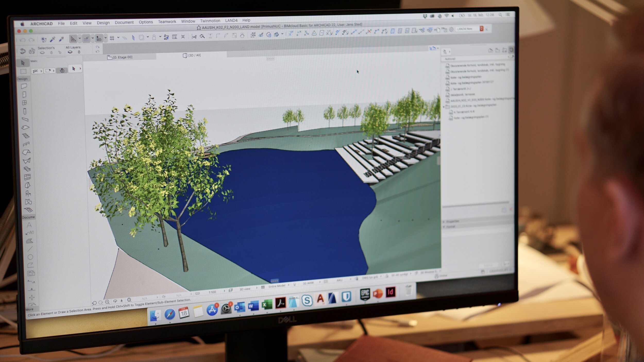Screen dimensions: 644x362
Task: Select the Text tool in the Document toolbox
Action: coord(29,225)
